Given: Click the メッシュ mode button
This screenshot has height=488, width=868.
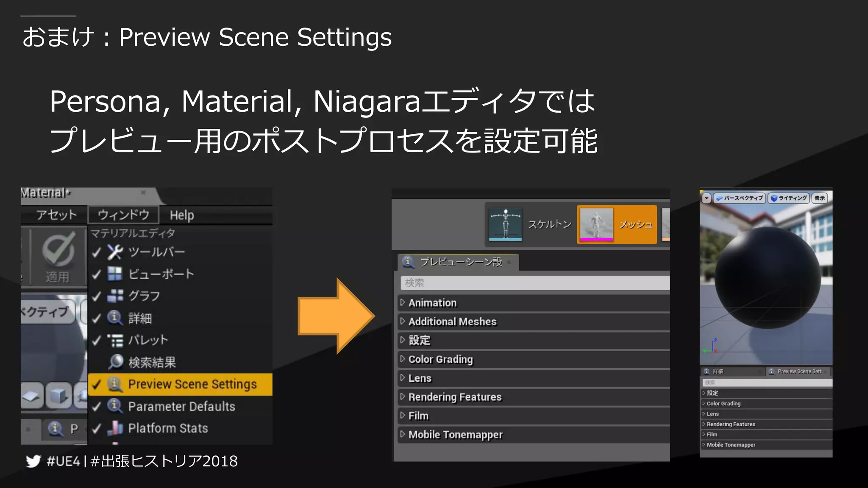Looking at the screenshot, I should point(617,225).
